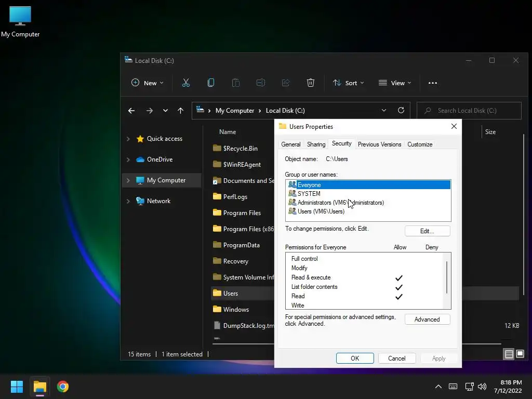The image size is (532, 399).
Task: Open the touch keyboard tray icon
Action: tap(453, 387)
